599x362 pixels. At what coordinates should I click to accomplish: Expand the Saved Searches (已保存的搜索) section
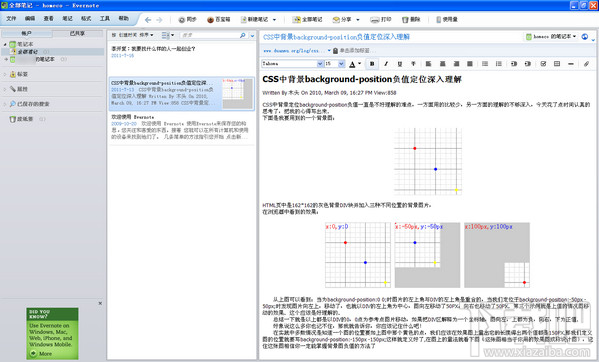click(x=5, y=104)
